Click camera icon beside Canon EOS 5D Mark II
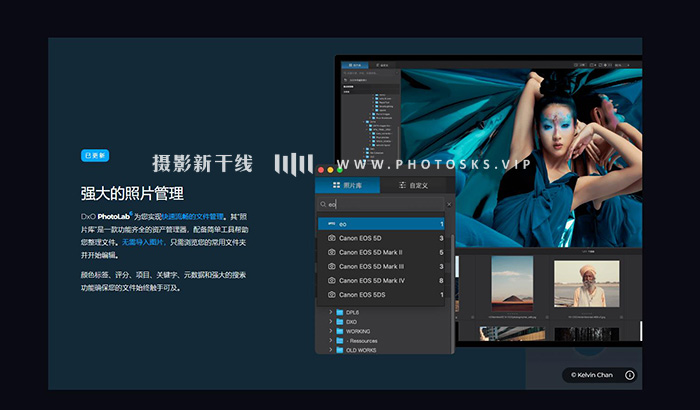The image size is (700, 410). [332, 252]
